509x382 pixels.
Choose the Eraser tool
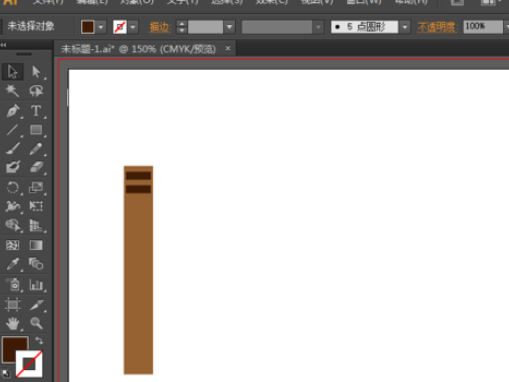[36, 167]
